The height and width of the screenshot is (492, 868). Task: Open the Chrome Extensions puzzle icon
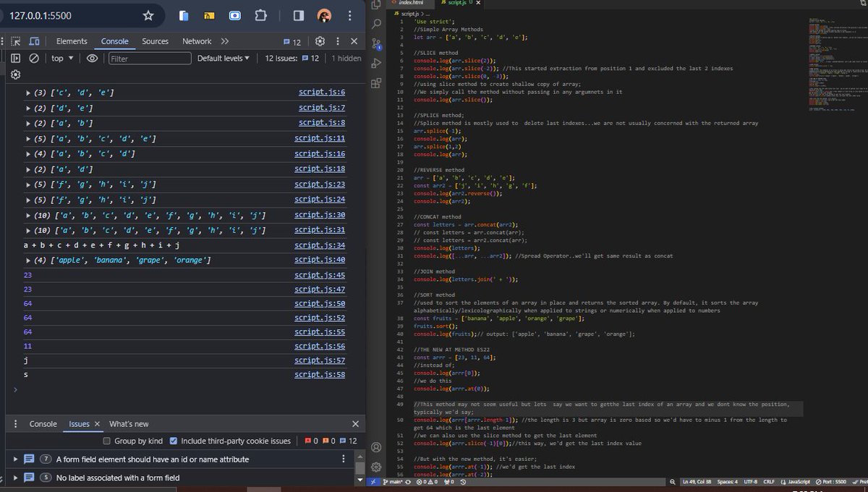point(261,15)
